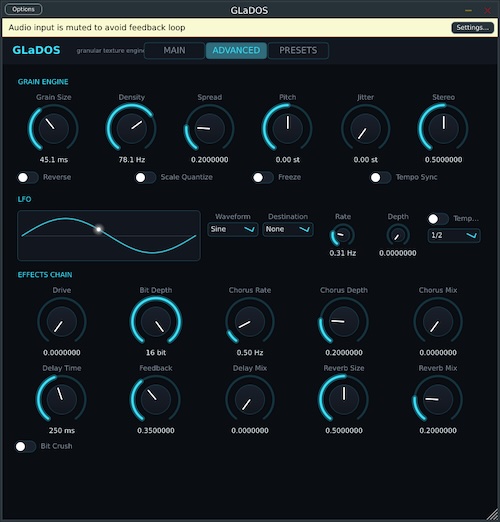This screenshot has height=522, width=500.
Task: Turn on Scale Quantize
Action: point(145,177)
